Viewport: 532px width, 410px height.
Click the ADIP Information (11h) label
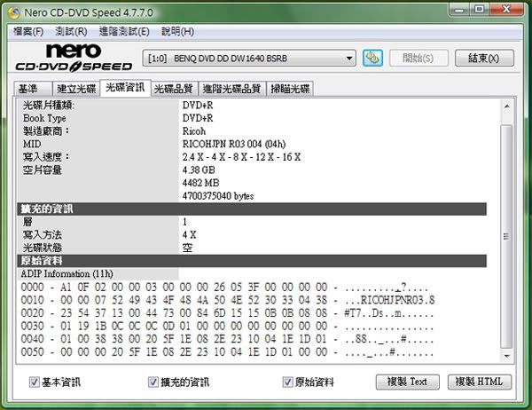(x=66, y=274)
